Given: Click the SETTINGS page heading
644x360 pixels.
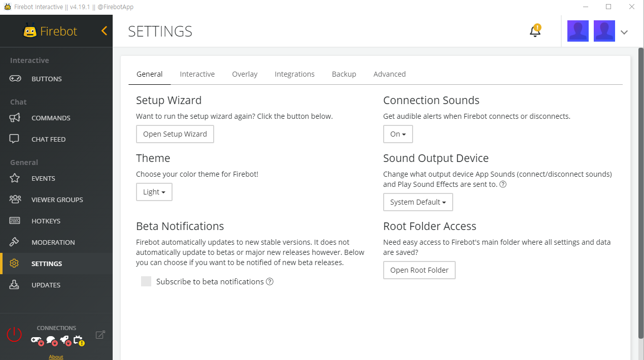Looking at the screenshot, I should coord(160,31).
